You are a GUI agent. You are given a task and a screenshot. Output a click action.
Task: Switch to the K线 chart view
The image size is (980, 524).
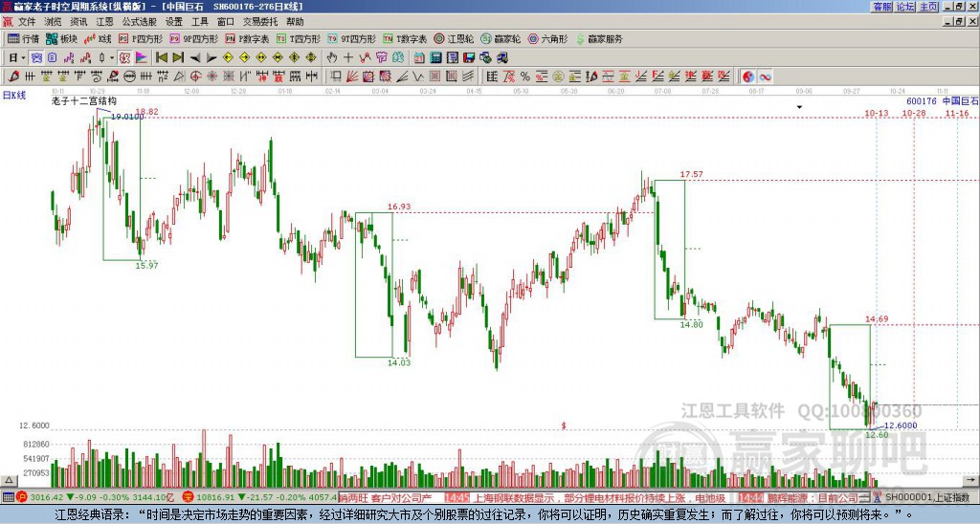click(x=97, y=38)
